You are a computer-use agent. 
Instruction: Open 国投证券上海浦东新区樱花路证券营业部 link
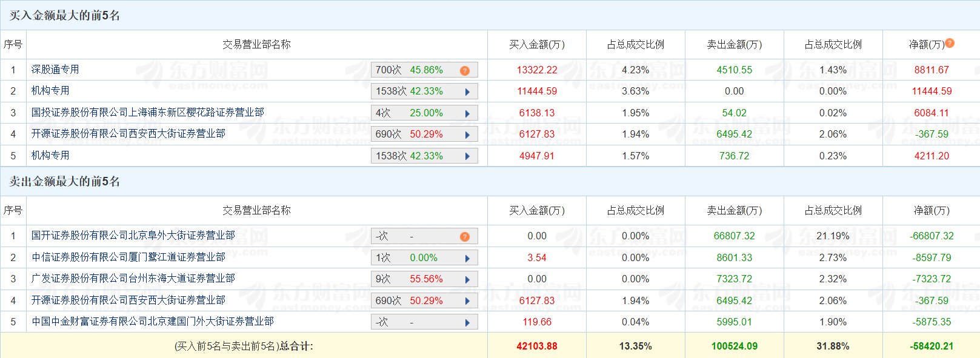pyautogui.click(x=148, y=113)
